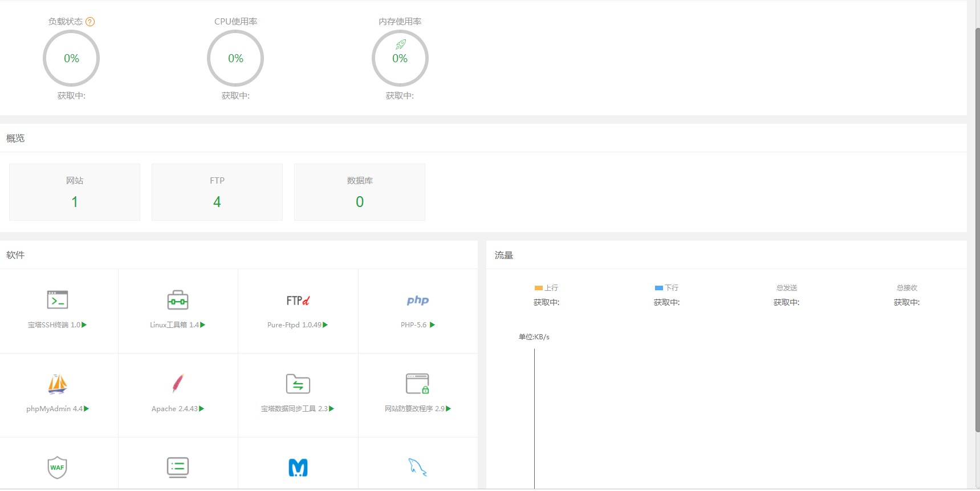Click the green arrow next to Apache 2.4.43
The image size is (980, 491).
pos(202,409)
